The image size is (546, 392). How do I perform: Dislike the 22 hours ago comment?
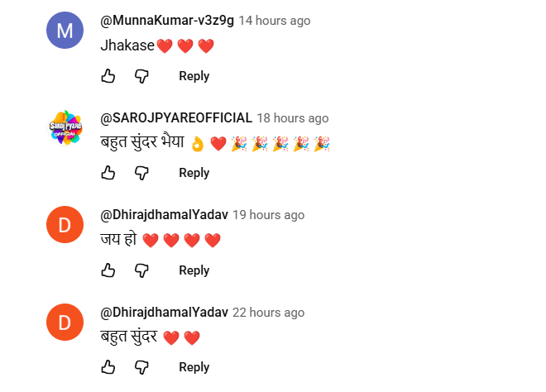point(141,367)
